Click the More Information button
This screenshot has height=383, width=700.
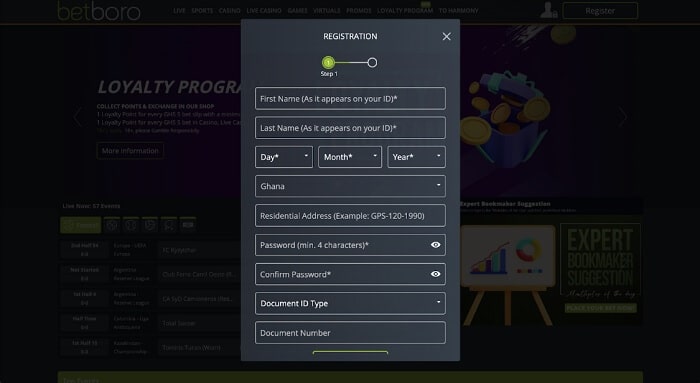130,151
